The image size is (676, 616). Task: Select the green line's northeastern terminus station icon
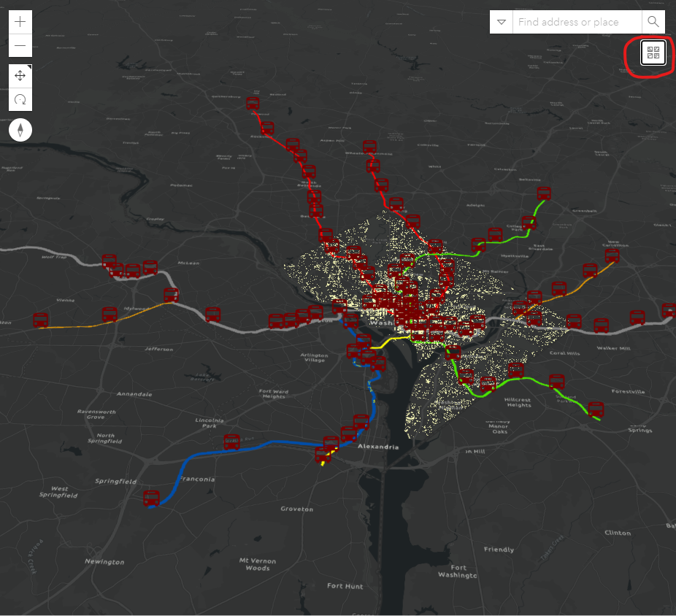tap(544, 194)
